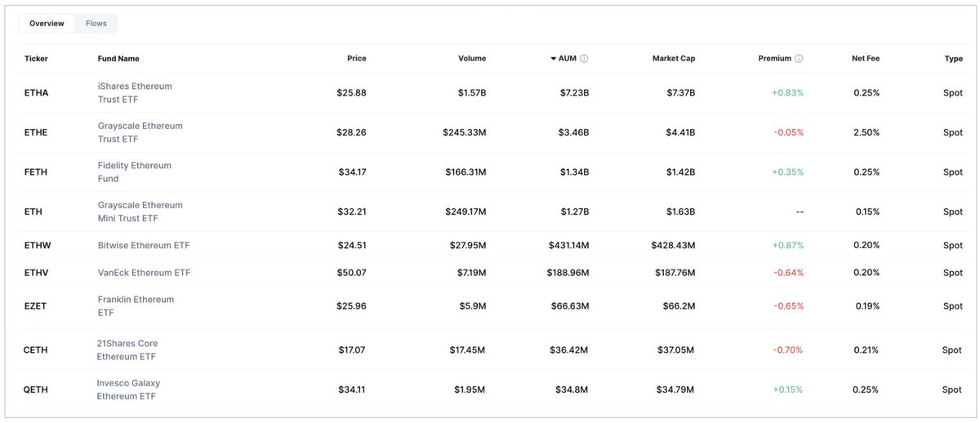Click the EZET ticker row

(490, 306)
